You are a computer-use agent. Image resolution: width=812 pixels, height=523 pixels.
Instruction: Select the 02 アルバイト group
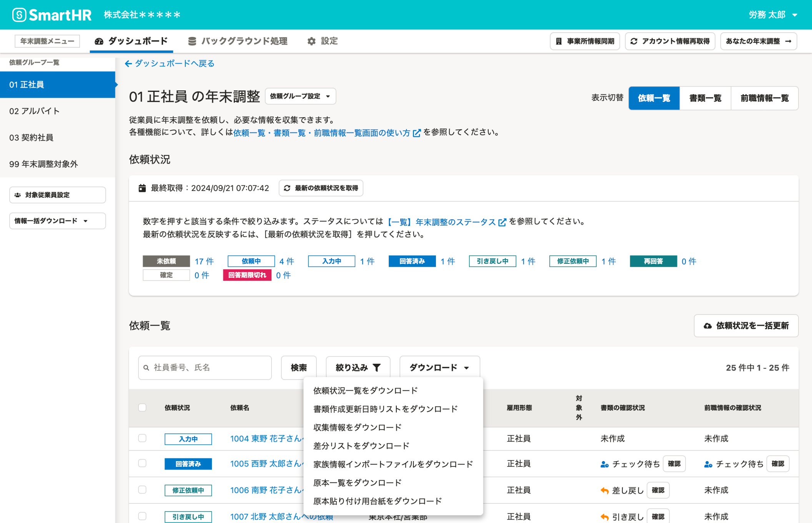click(58, 111)
